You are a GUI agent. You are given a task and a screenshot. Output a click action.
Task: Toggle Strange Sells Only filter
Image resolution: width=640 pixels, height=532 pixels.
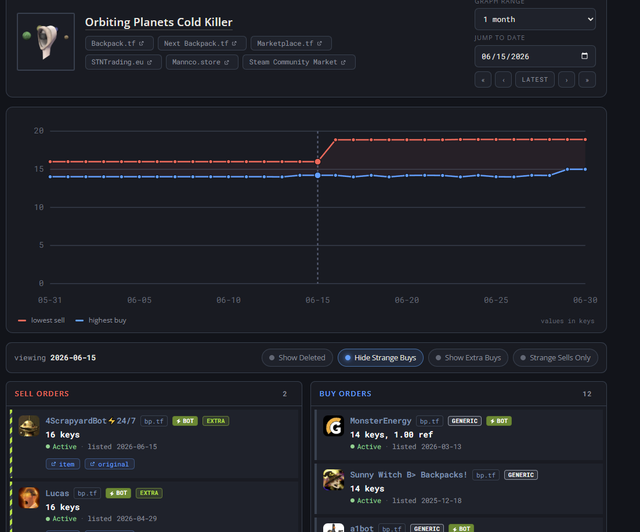tap(556, 358)
